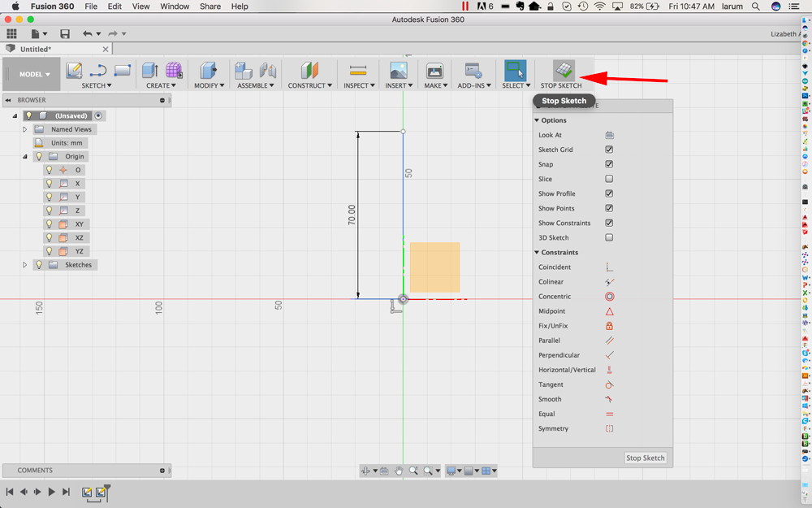Toggle the Show Constraints checkbox

609,223
